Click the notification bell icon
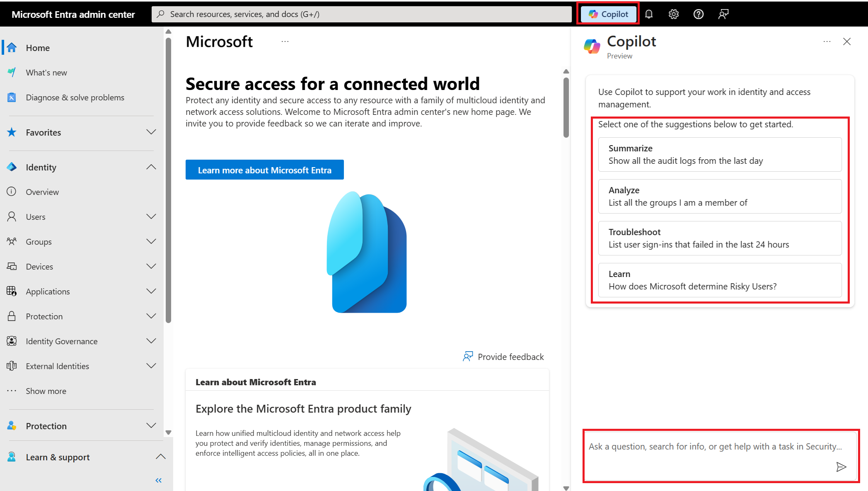 coord(650,14)
